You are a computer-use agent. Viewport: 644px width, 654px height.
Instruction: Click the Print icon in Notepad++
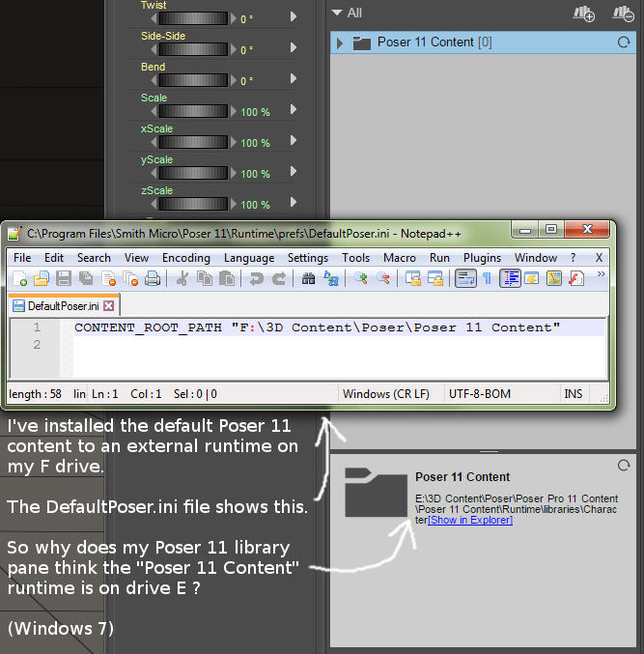click(x=153, y=278)
